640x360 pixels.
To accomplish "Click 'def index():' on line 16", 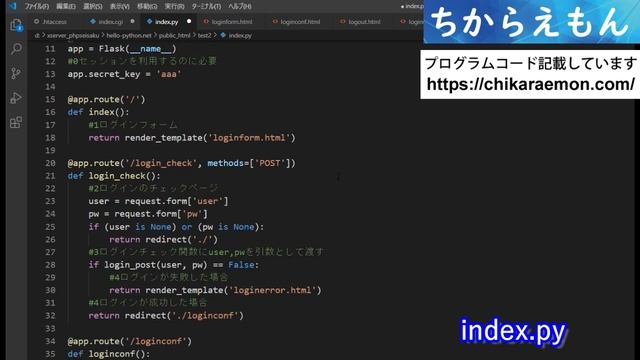I will click(x=98, y=112).
